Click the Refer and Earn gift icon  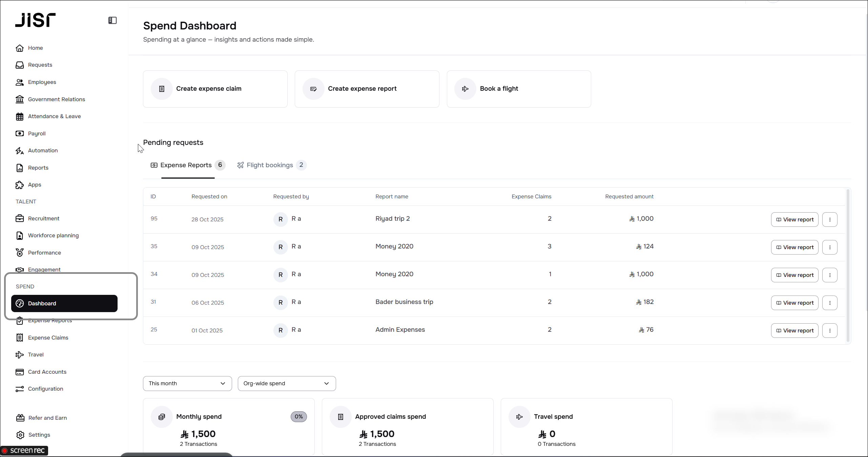pyautogui.click(x=20, y=418)
